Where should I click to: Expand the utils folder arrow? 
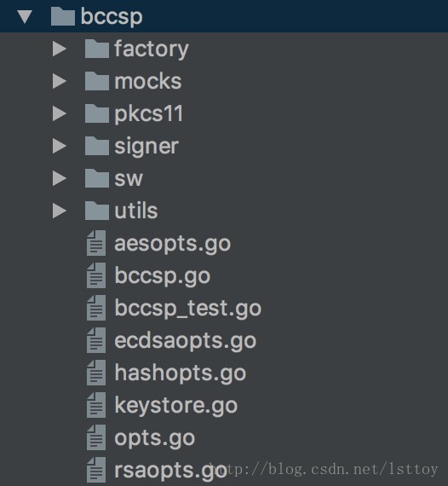(x=59, y=211)
